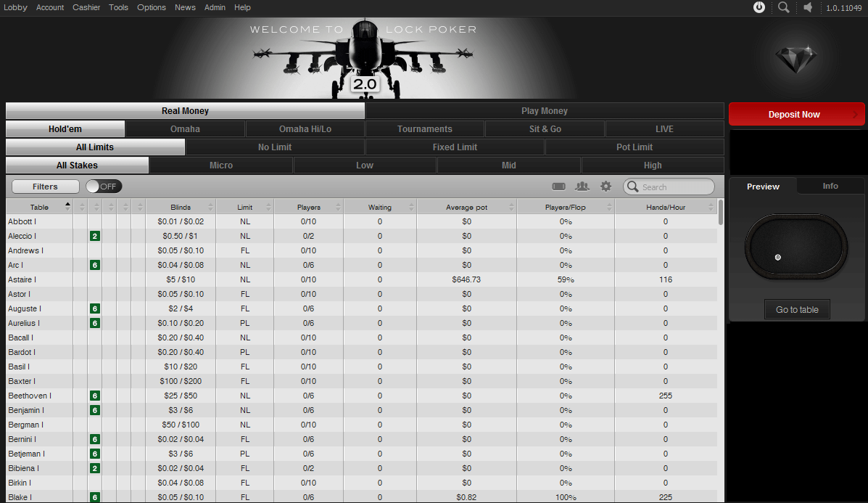Mute sound with the speaker icon
Image resolution: width=868 pixels, height=503 pixels.
coord(809,7)
